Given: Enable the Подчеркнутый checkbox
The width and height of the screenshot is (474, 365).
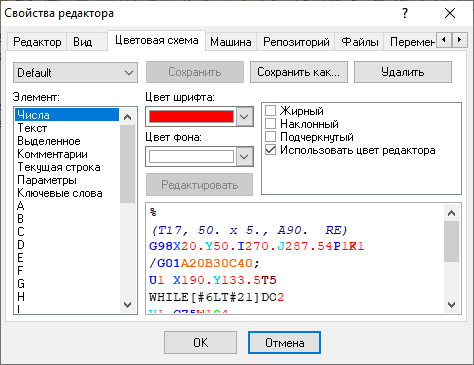Looking at the screenshot, I should (x=270, y=137).
